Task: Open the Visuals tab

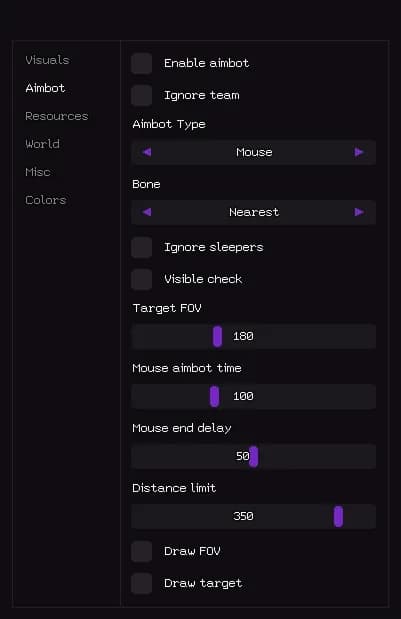Action: [47, 60]
